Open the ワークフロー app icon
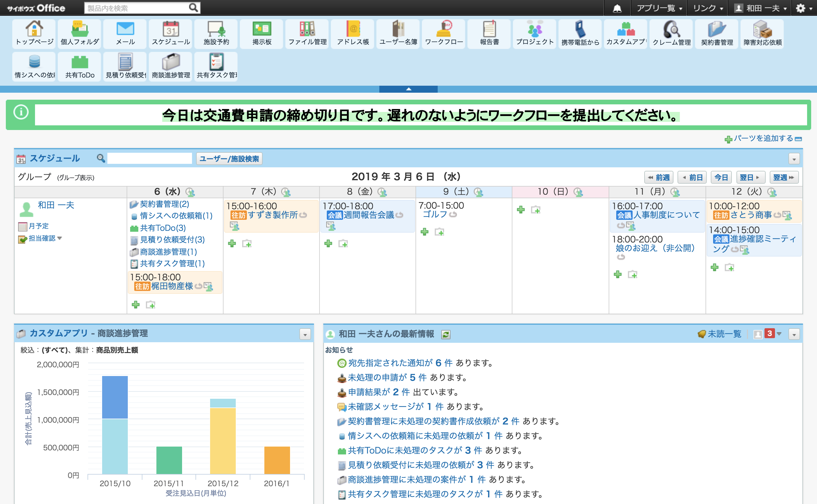 (444, 33)
